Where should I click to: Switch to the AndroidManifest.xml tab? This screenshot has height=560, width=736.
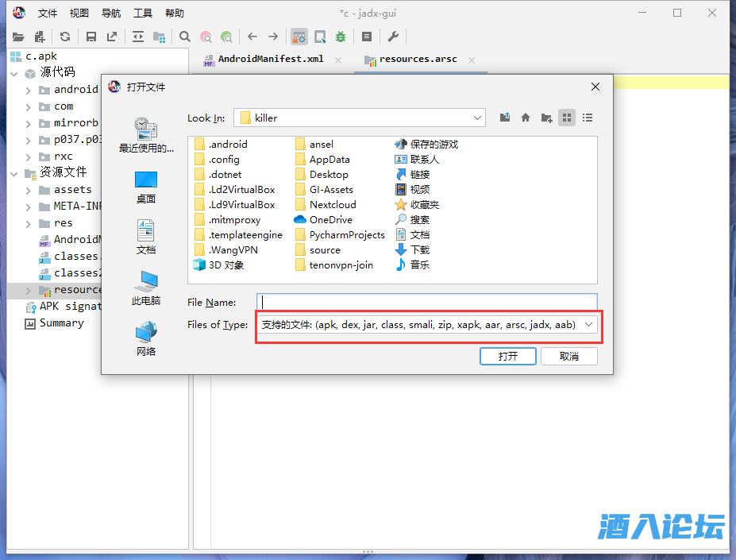coord(270,60)
